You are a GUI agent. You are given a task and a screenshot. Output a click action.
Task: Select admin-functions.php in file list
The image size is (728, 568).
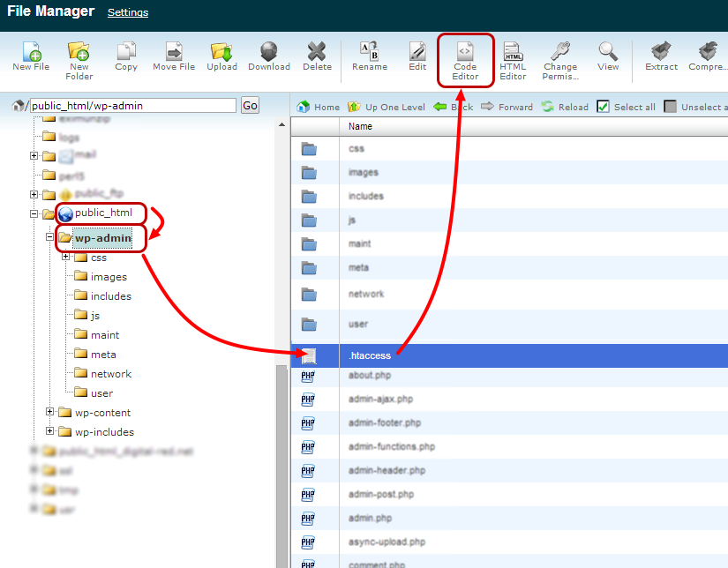point(392,447)
